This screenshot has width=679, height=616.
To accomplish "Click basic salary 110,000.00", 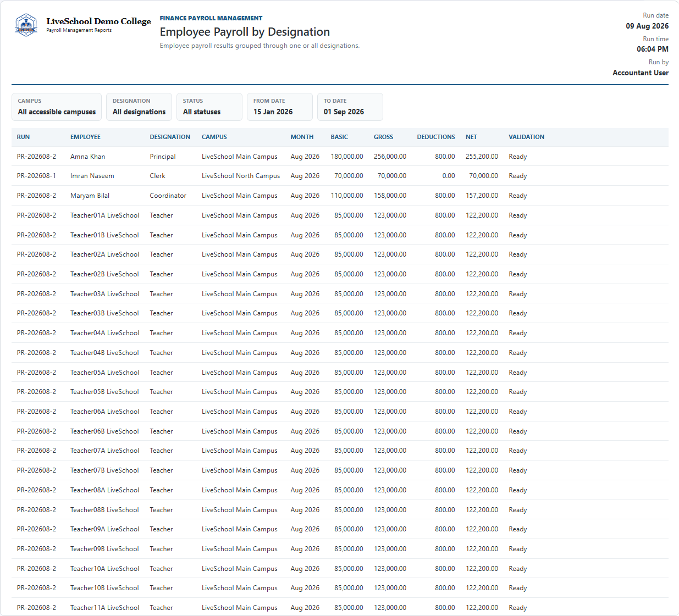I will (x=347, y=196).
